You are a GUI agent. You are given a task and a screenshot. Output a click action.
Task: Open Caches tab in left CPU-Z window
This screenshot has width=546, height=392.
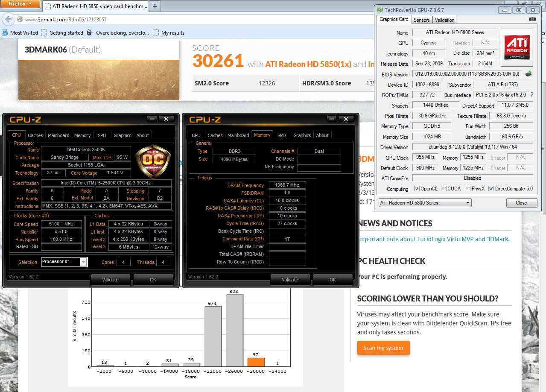[x=35, y=135]
